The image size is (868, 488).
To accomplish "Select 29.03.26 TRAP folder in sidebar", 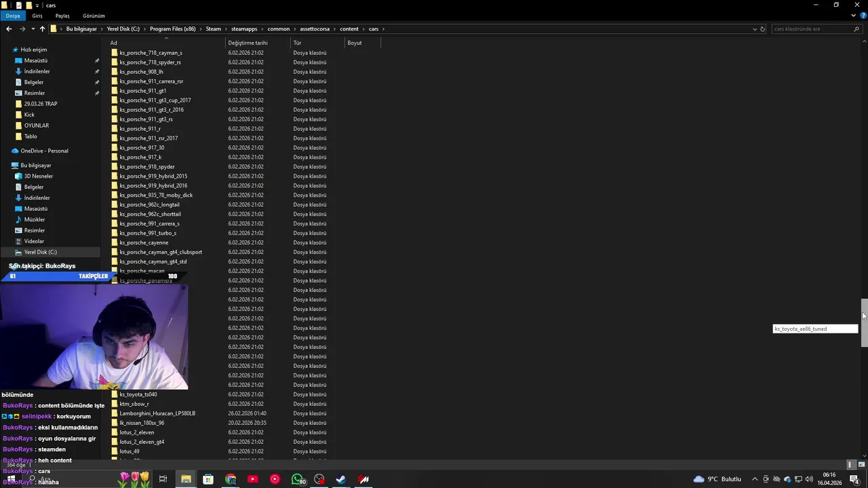I will click(x=41, y=104).
